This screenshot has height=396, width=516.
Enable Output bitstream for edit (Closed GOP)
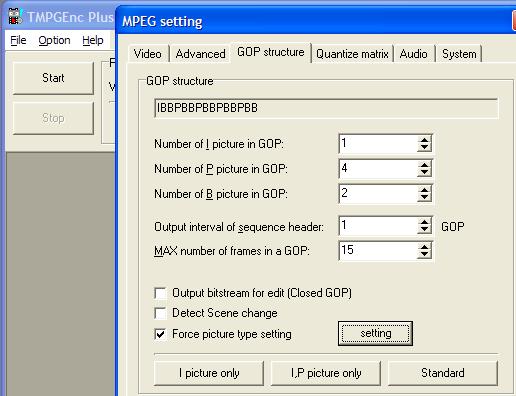coord(161,293)
